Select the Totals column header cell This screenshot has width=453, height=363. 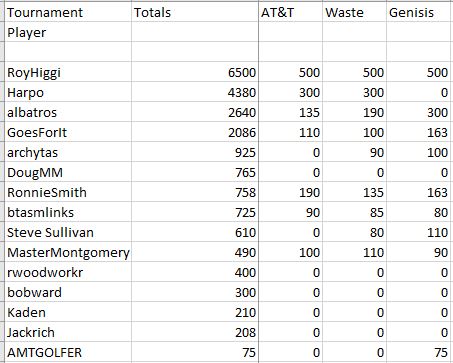pos(195,12)
